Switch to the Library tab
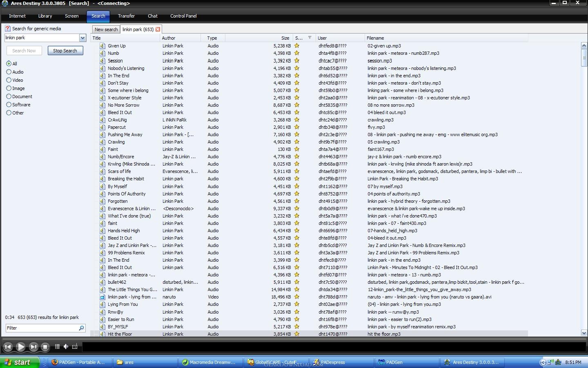The width and height of the screenshot is (588, 368). point(45,16)
